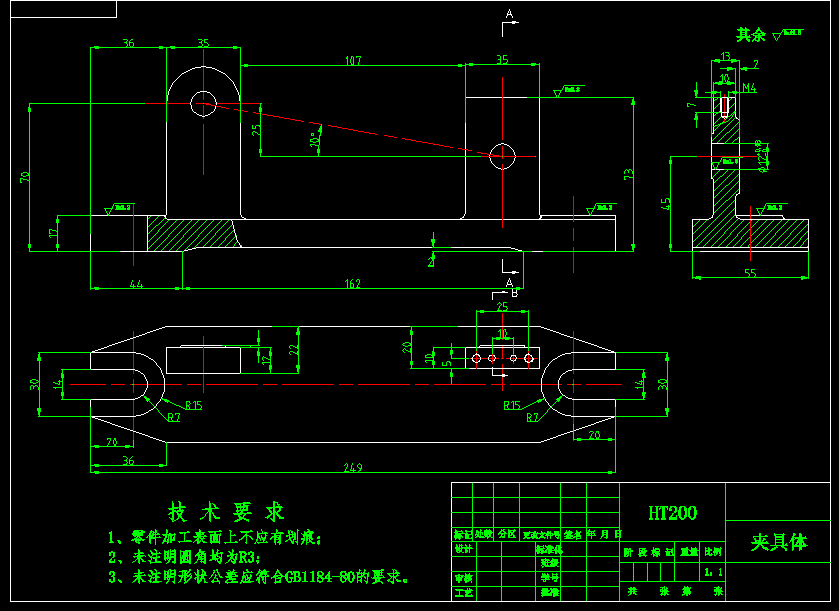Select the 162 dimension text
This screenshot has width=839, height=611.
(353, 284)
